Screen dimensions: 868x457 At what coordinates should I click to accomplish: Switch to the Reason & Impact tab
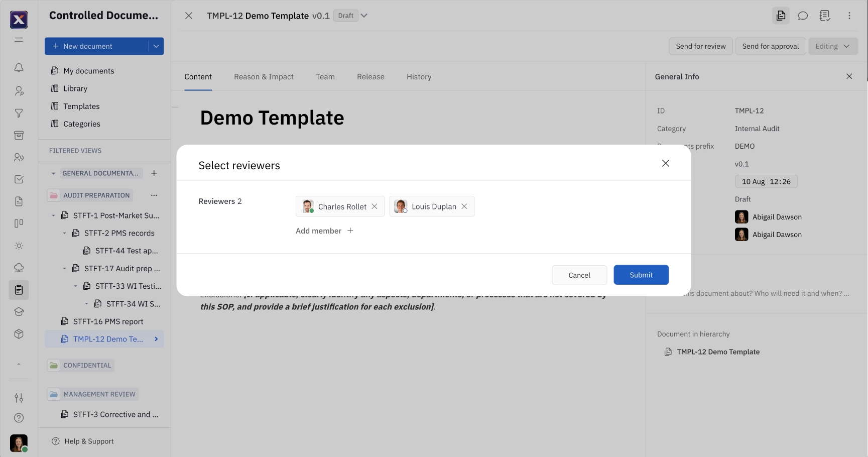(264, 76)
